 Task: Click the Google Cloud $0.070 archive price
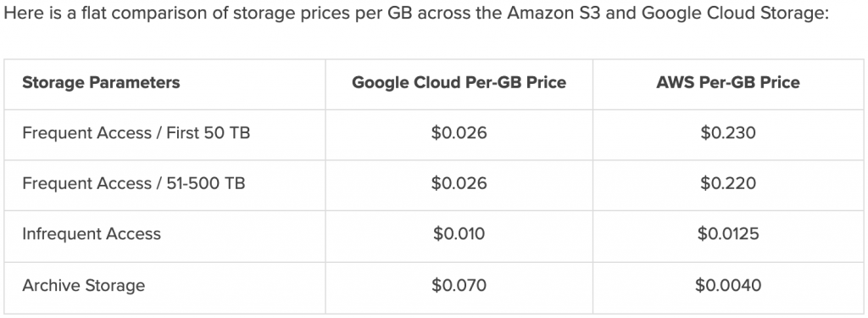coord(459,285)
